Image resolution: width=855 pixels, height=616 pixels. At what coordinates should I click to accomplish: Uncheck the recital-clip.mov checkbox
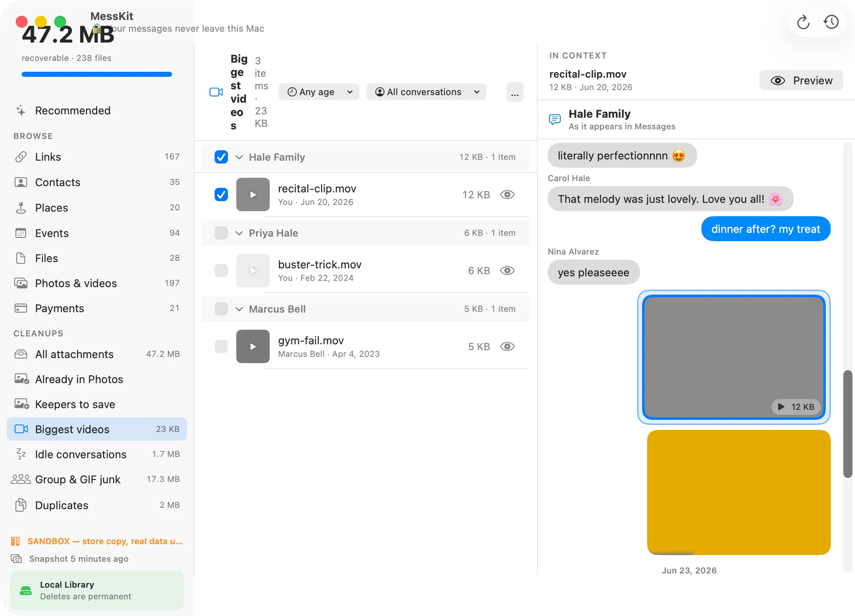(x=221, y=194)
